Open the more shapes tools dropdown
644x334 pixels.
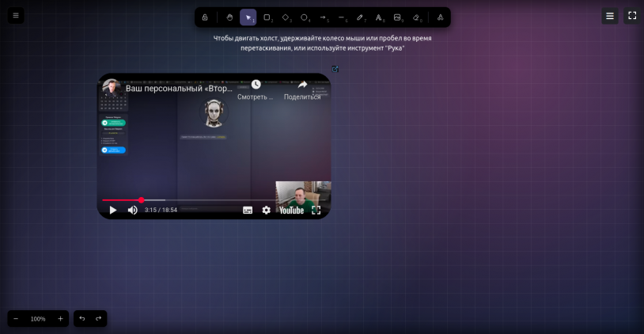coord(440,17)
